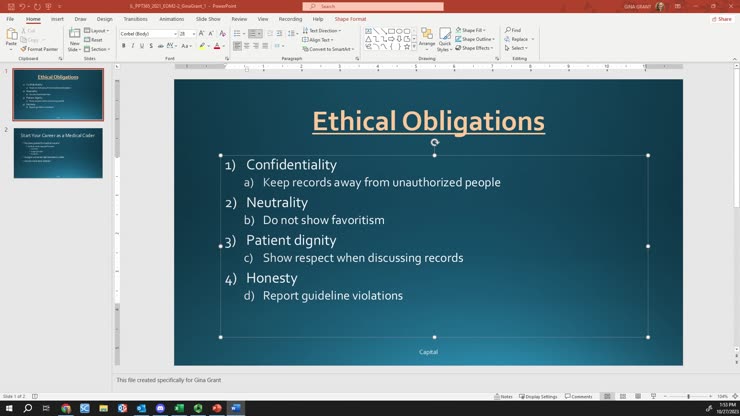The image size is (740, 416).
Task: Select slide 2 thumbnail
Action: [x=58, y=153]
